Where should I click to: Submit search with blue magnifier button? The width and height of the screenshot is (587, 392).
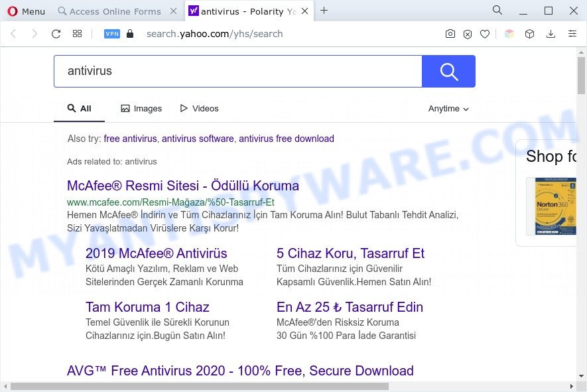click(x=448, y=71)
